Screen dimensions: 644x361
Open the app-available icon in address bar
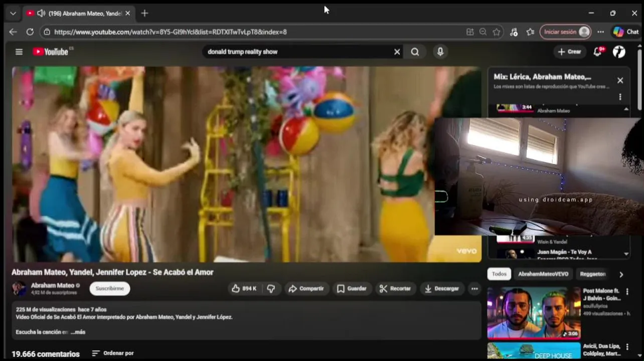click(470, 32)
